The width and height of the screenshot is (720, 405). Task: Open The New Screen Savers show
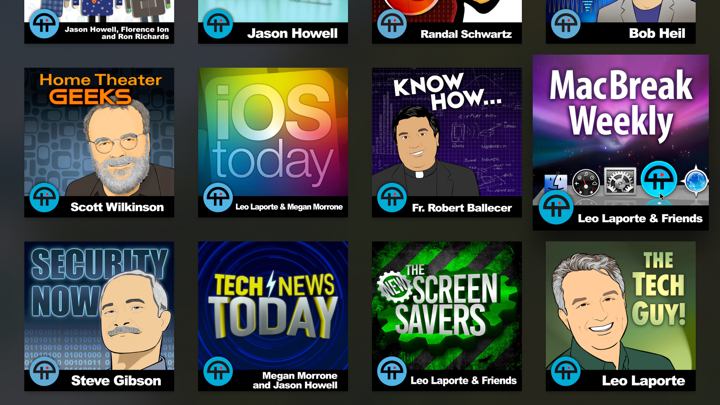click(447, 316)
